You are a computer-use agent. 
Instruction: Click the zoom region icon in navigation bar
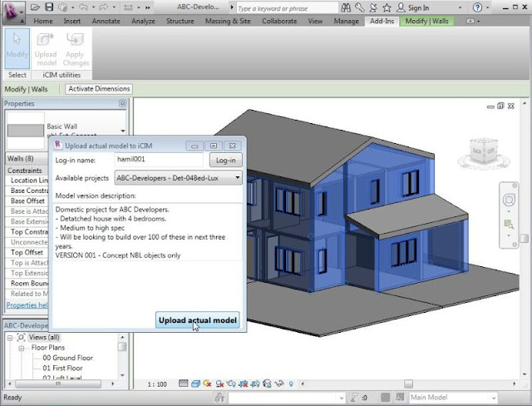pos(509,224)
